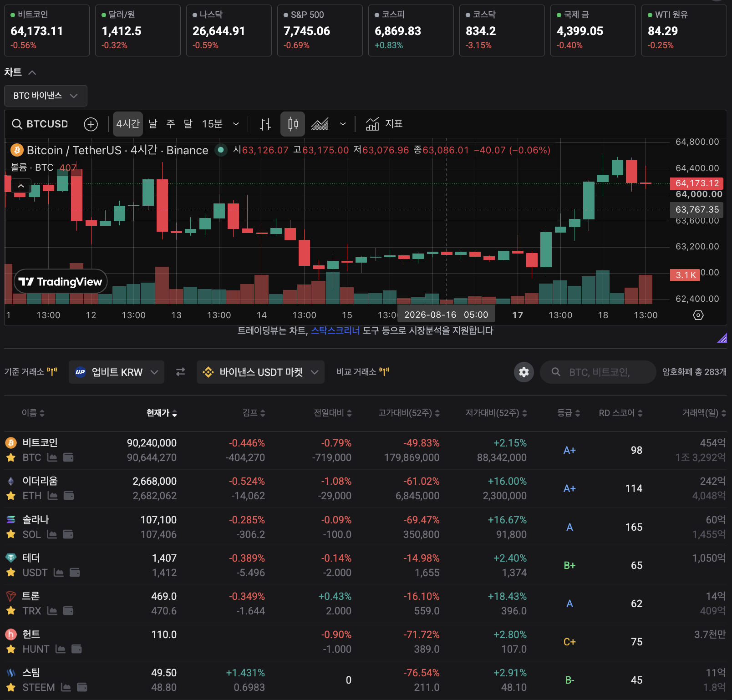Open the 업비트 KRW exchange dropdown
Screen dimensions: 732x700
point(117,372)
